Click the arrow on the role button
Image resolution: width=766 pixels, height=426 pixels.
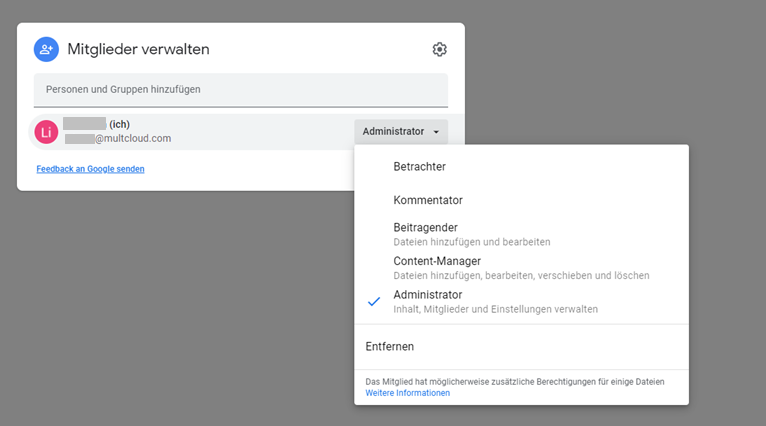point(436,132)
